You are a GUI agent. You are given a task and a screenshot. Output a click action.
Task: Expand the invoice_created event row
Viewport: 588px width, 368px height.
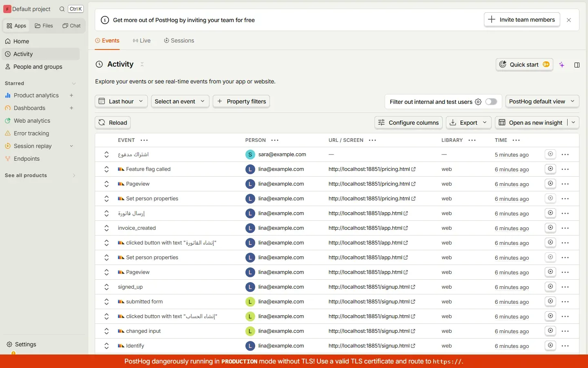click(107, 228)
